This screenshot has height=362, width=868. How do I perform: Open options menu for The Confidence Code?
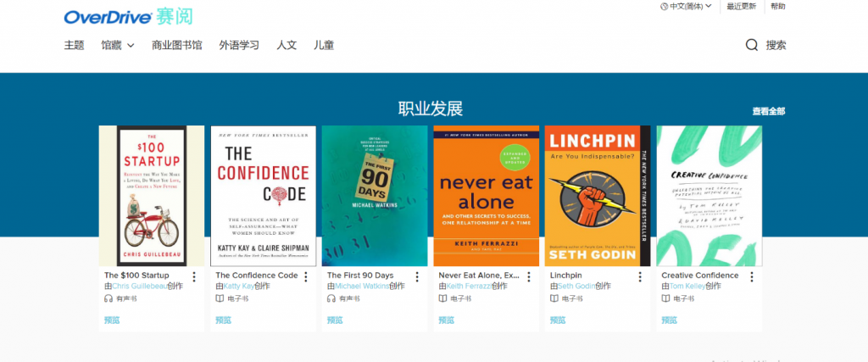coord(305,276)
